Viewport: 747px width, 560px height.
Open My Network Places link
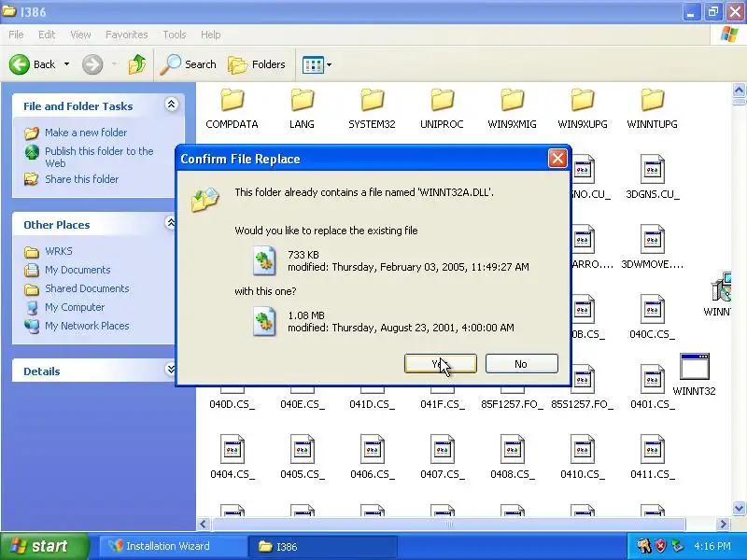(87, 326)
